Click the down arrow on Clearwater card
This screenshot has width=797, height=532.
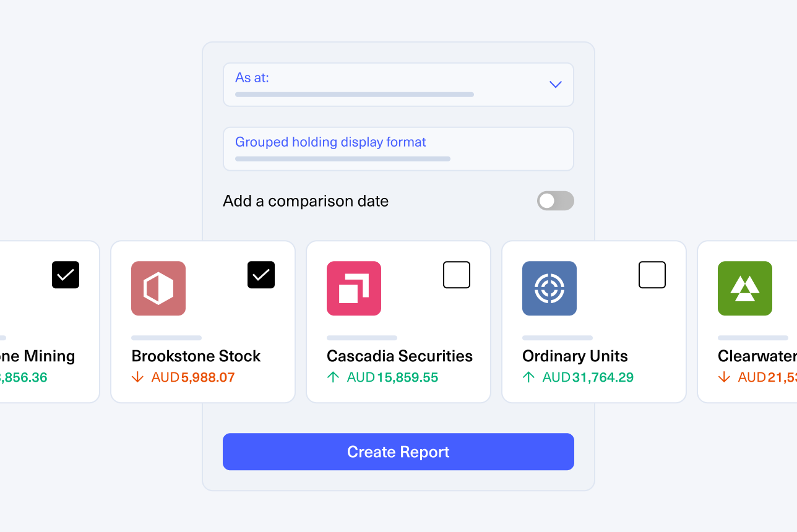pos(725,377)
